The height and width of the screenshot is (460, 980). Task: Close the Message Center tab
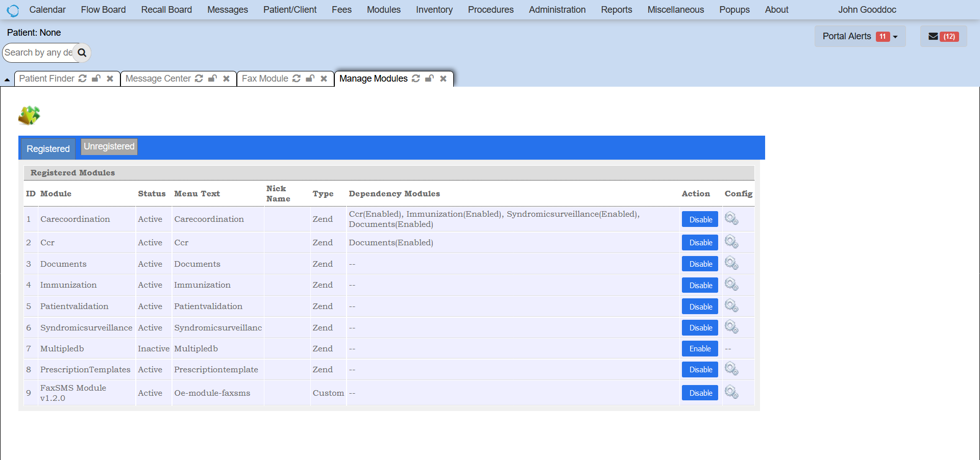[x=226, y=79]
